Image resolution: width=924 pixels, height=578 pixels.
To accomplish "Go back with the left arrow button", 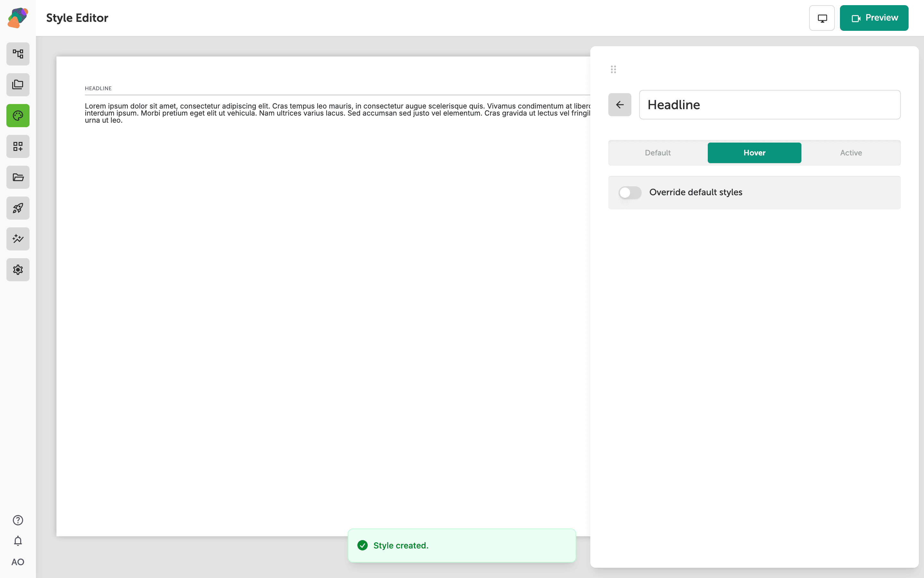I will (x=620, y=105).
